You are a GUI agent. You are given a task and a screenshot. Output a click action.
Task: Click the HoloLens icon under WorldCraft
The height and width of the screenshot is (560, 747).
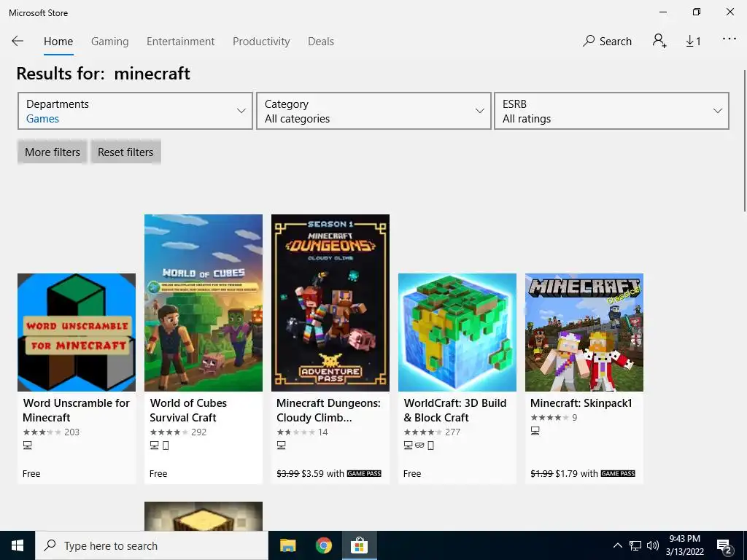[419, 446]
